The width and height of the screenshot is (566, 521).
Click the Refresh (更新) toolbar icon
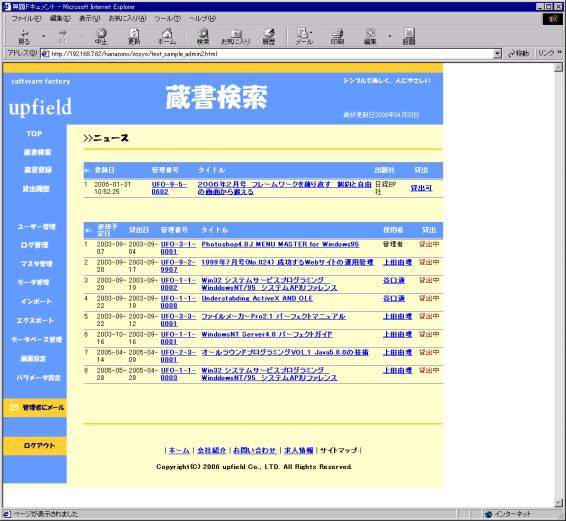pos(134,36)
